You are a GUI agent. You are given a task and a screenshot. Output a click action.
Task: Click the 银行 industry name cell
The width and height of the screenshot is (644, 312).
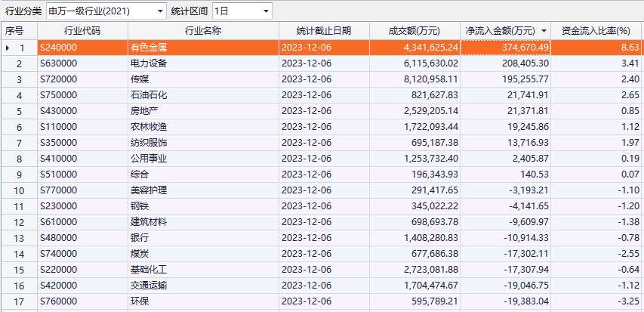tap(139, 238)
